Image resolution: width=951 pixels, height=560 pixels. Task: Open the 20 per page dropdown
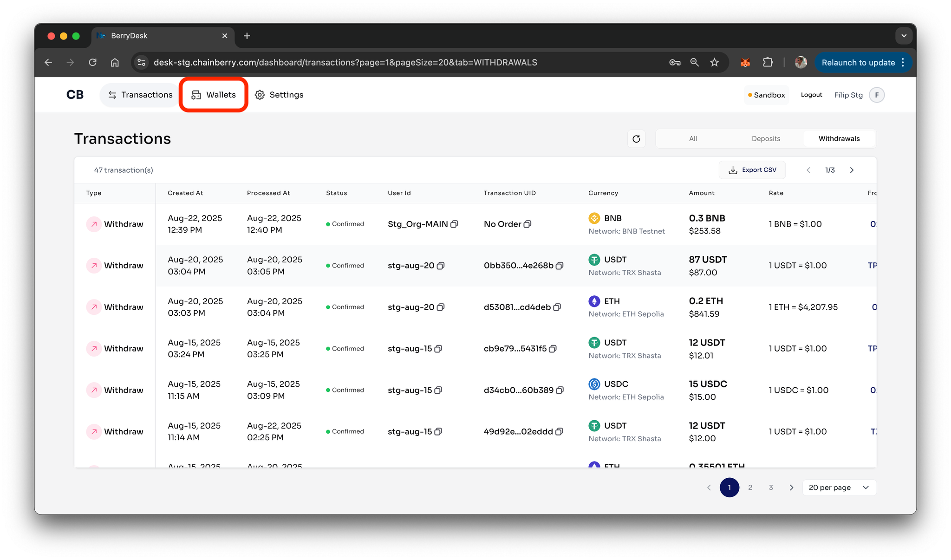coord(839,488)
